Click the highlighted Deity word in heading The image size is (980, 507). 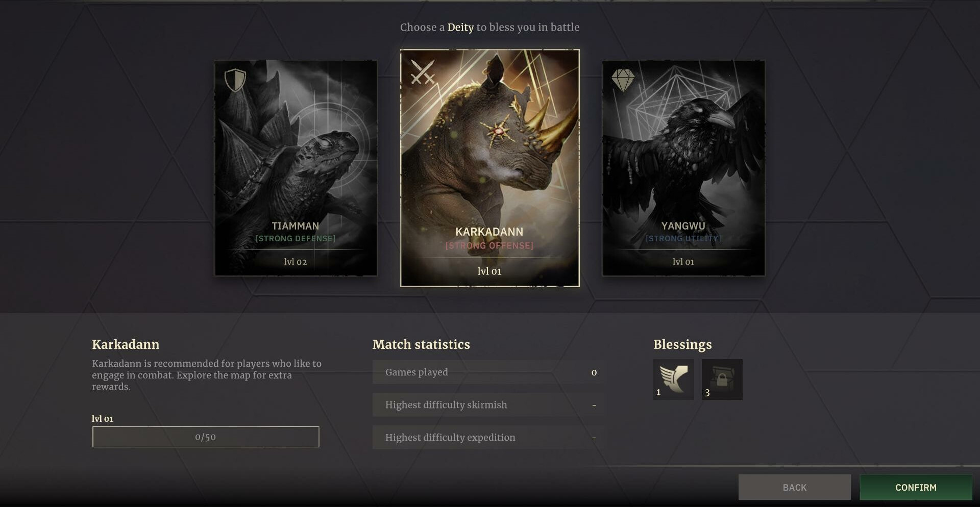(x=460, y=28)
